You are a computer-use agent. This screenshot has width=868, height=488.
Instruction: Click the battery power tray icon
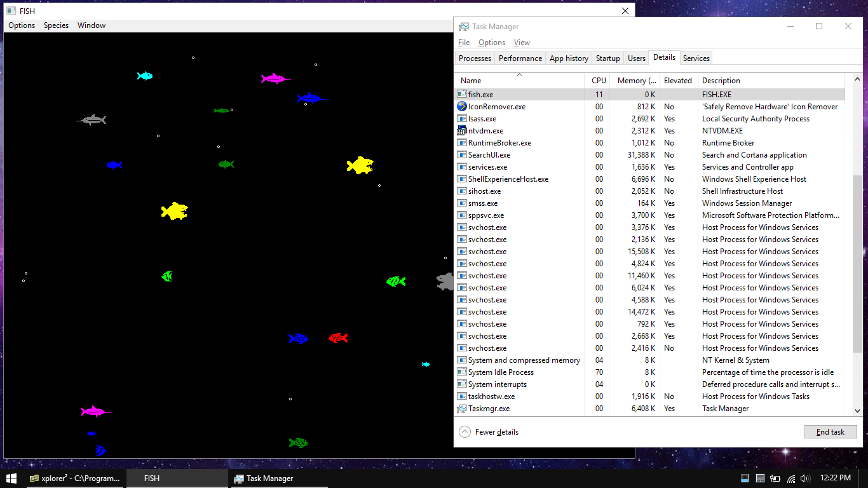click(x=775, y=478)
